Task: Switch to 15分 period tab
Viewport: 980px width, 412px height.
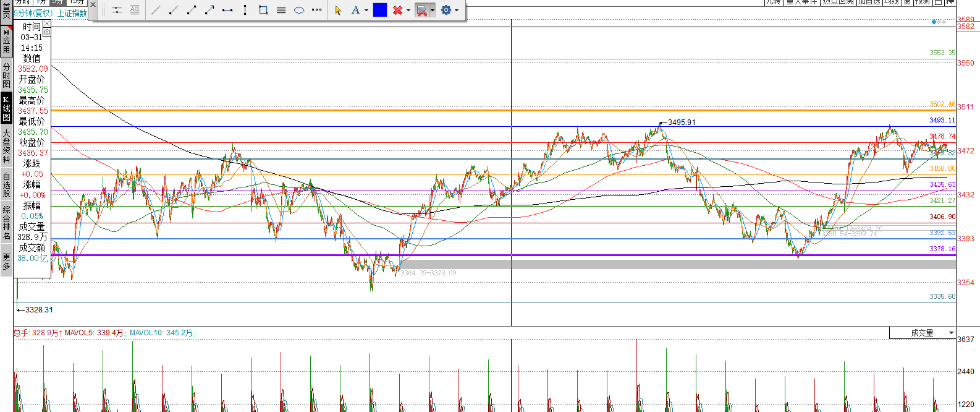Action: (77, 2)
